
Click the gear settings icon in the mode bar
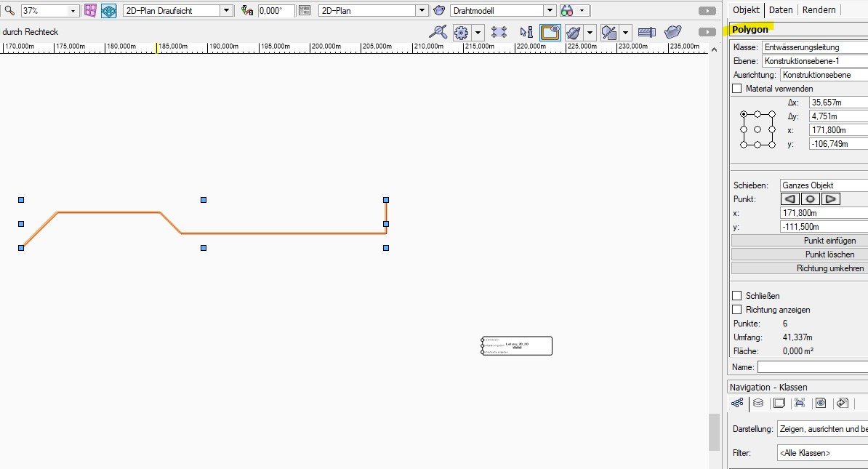tap(460, 32)
